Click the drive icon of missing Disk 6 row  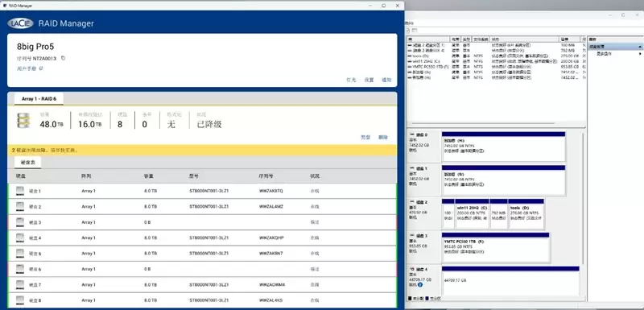(20, 269)
